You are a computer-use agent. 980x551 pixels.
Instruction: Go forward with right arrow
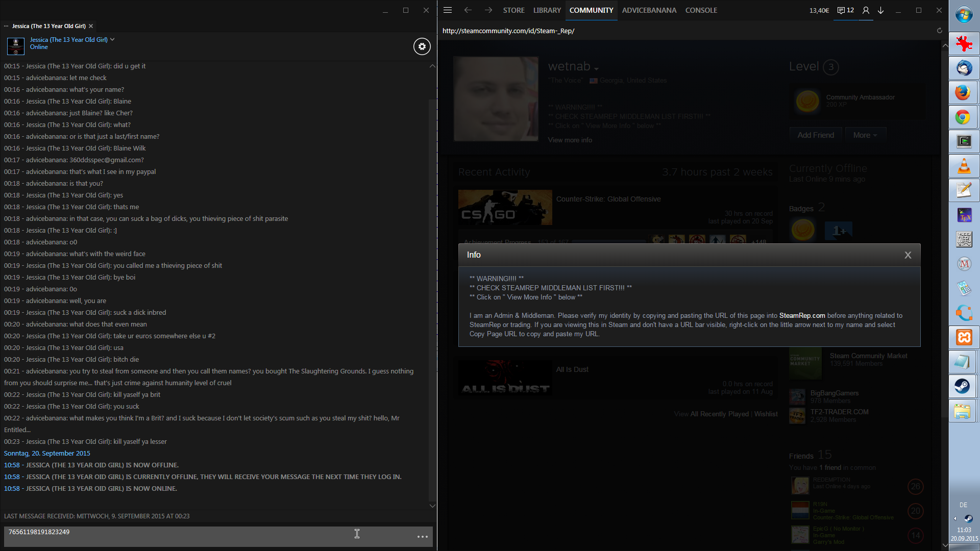point(488,10)
